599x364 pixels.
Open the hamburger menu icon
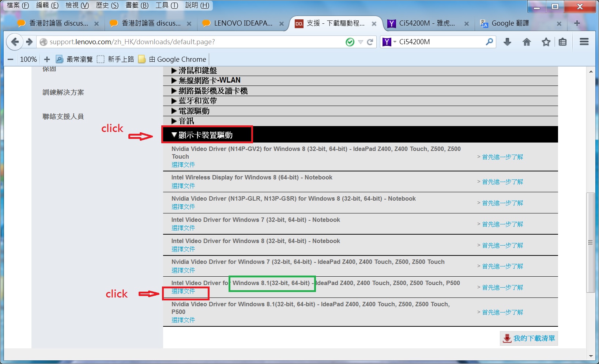point(584,42)
